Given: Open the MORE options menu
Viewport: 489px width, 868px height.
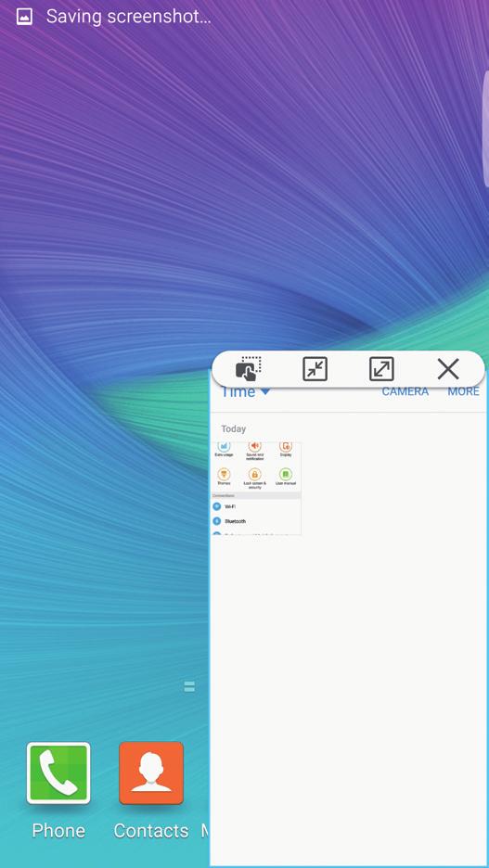Looking at the screenshot, I should pos(464,391).
